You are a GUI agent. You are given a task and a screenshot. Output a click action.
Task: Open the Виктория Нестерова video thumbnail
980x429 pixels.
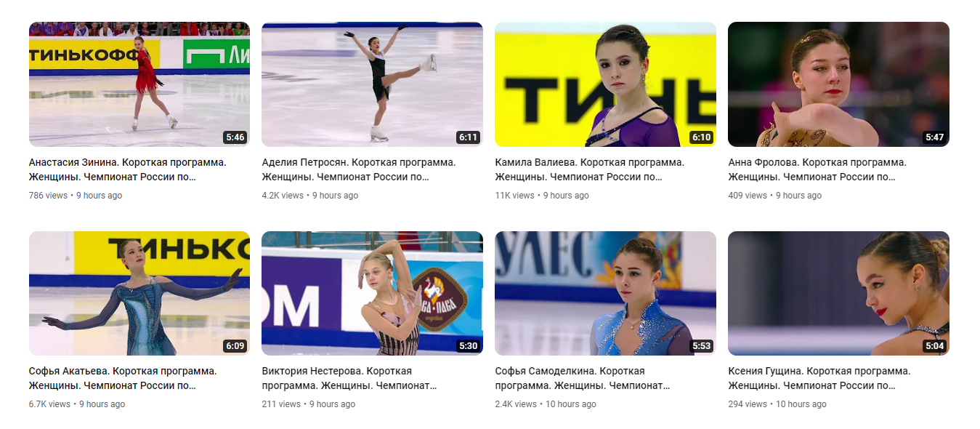pyautogui.click(x=372, y=293)
